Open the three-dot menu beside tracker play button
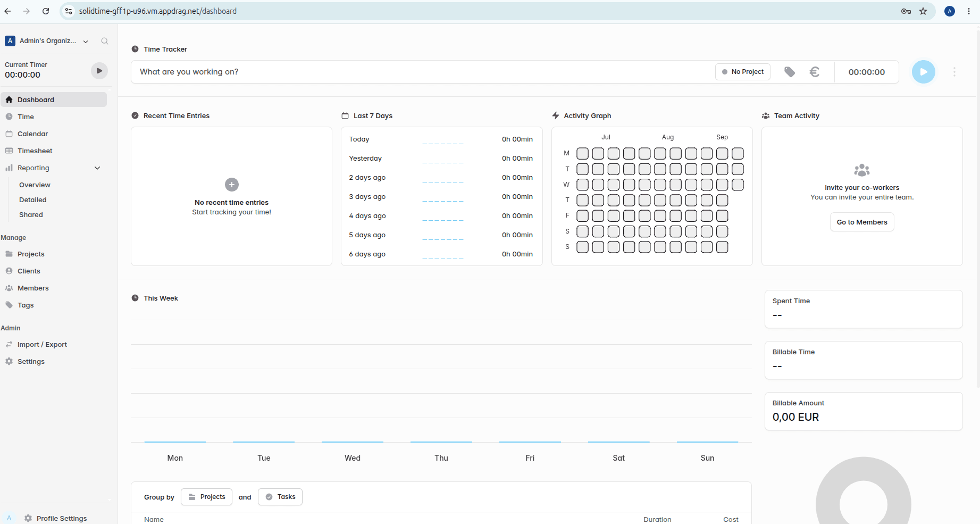 pyautogui.click(x=954, y=72)
